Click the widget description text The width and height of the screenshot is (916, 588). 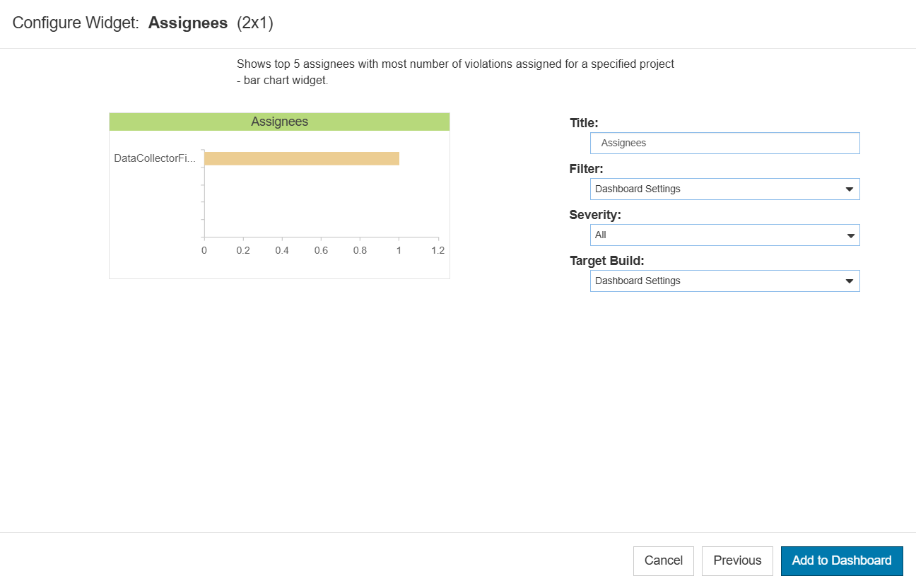[455, 72]
